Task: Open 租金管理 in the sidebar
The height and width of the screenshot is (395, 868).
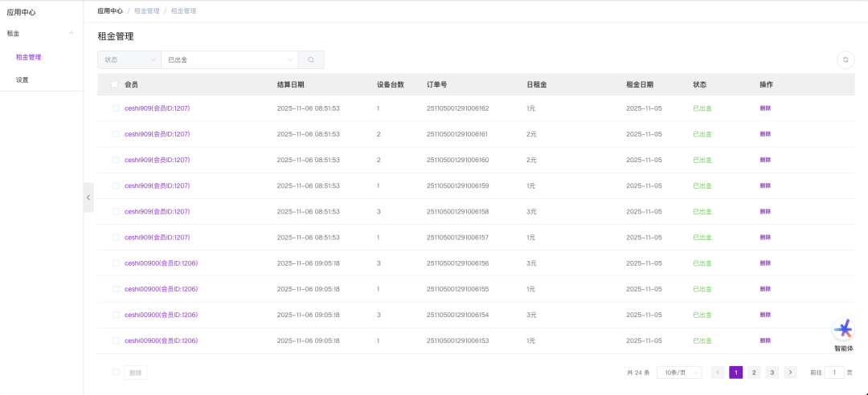Action: click(x=29, y=57)
